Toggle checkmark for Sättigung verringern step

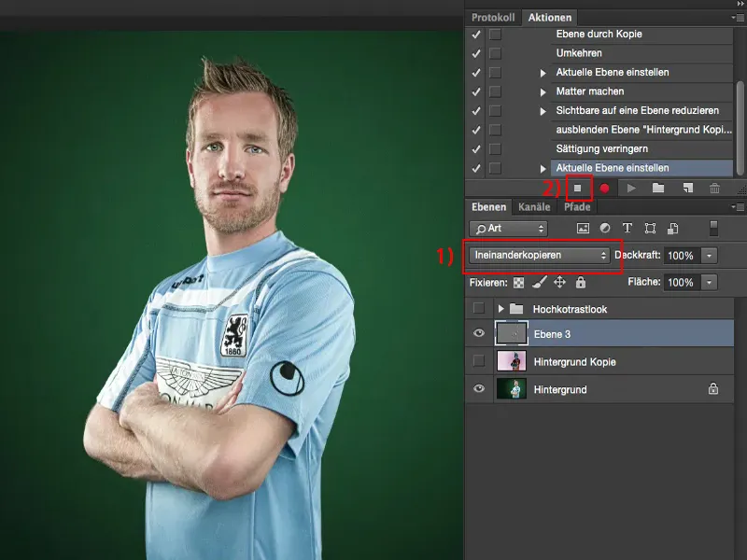475,149
